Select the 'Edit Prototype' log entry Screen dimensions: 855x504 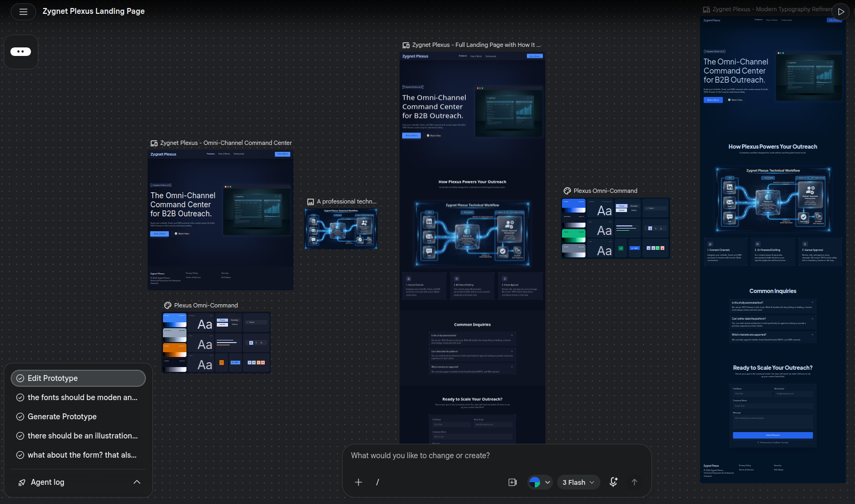pyautogui.click(x=78, y=378)
